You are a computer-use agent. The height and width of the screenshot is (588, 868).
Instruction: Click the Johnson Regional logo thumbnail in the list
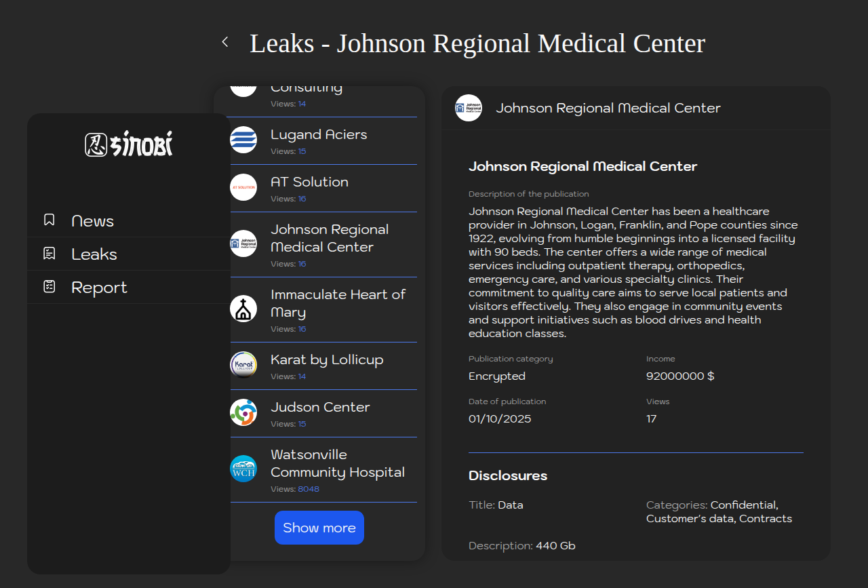pyautogui.click(x=243, y=243)
